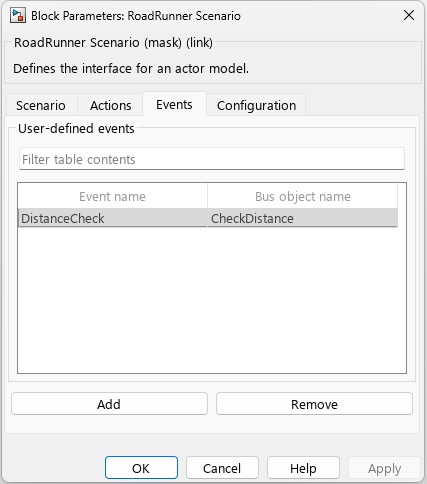Screen dimensions: 427x484
Task: Open Help for RoadRunner Scenario block
Action: pyautogui.click(x=303, y=468)
